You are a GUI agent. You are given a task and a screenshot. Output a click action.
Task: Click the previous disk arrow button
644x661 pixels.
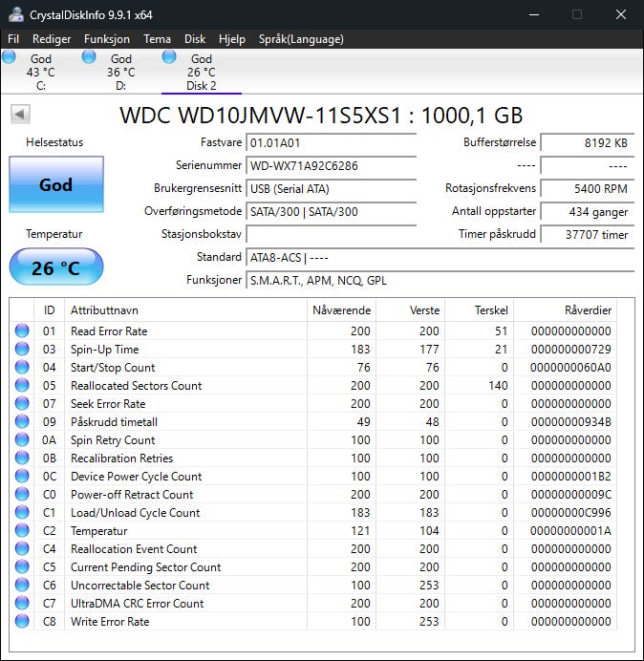[x=20, y=114]
